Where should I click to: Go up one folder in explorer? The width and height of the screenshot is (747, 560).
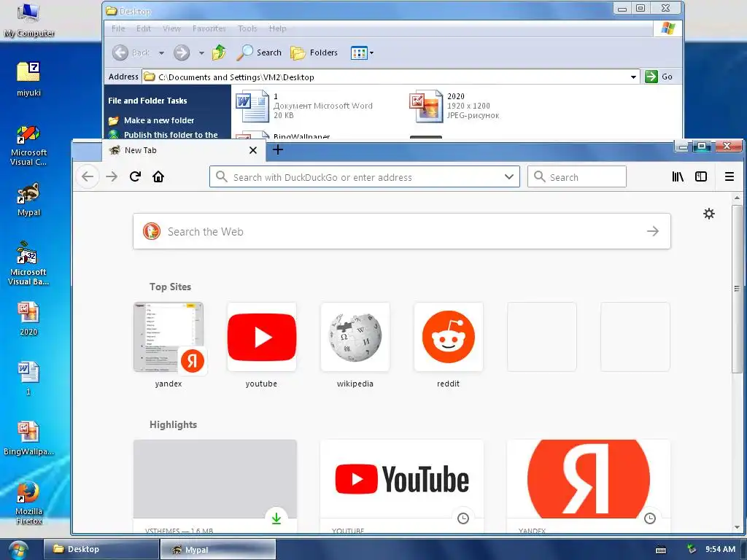pyautogui.click(x=219, y=52)
